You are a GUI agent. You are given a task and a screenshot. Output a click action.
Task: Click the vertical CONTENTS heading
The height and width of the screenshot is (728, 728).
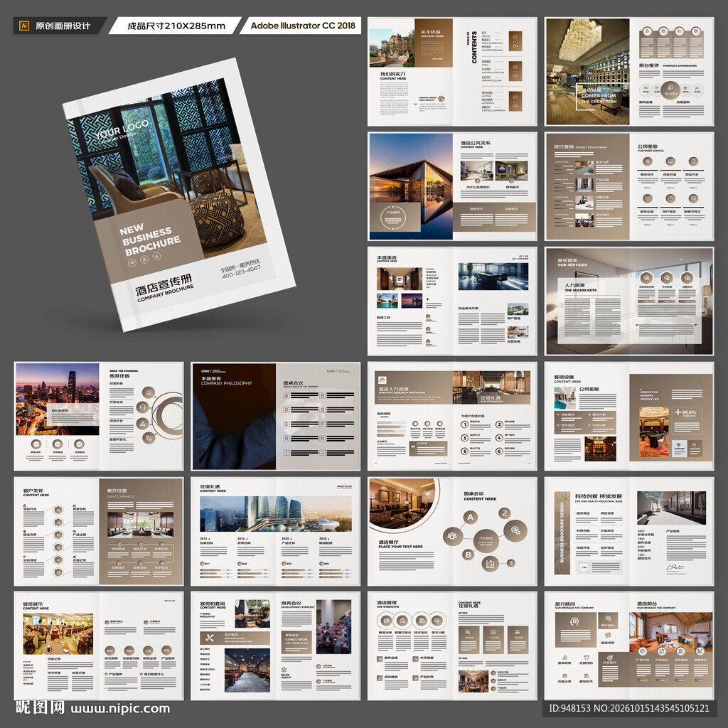tap(474, 48)
